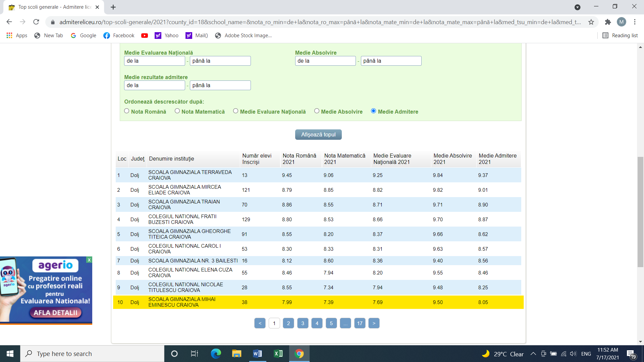The width and height of the screenshot is (644, 362).
Task: Bookmark this page using the star icon
Action: [x=591, y=22]
